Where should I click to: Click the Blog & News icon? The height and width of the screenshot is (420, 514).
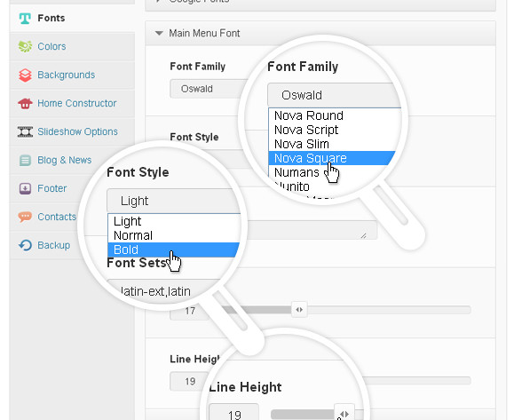pos(25,161)
